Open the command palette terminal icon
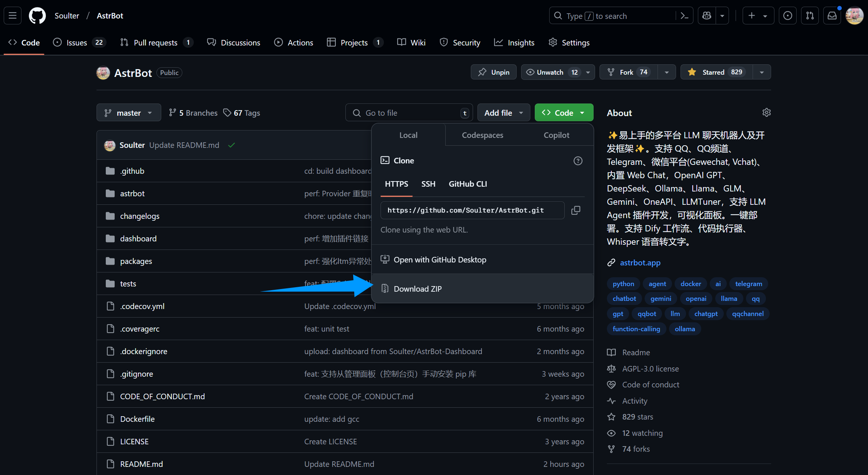Viewport: 868px width, 475px height. coord(685,16)
